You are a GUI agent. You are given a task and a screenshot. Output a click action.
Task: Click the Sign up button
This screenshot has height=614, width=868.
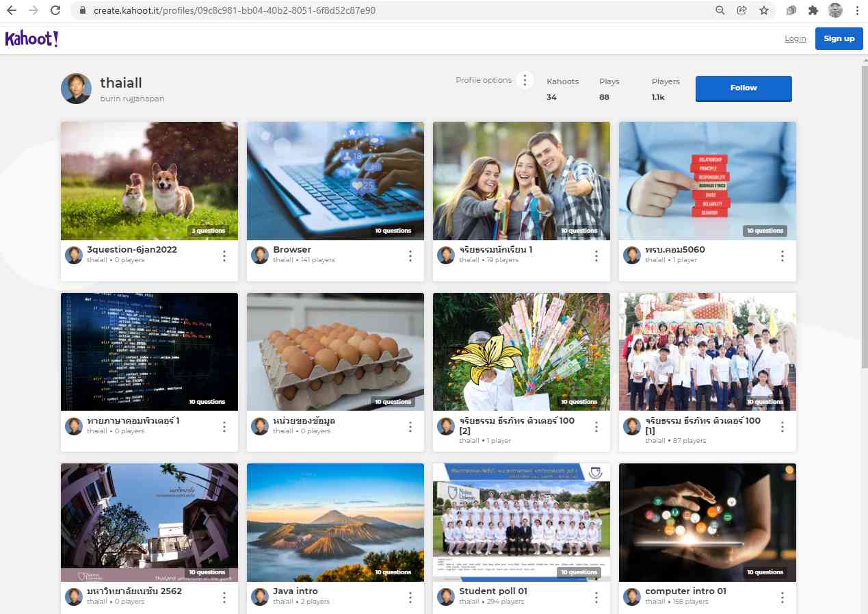839,39
